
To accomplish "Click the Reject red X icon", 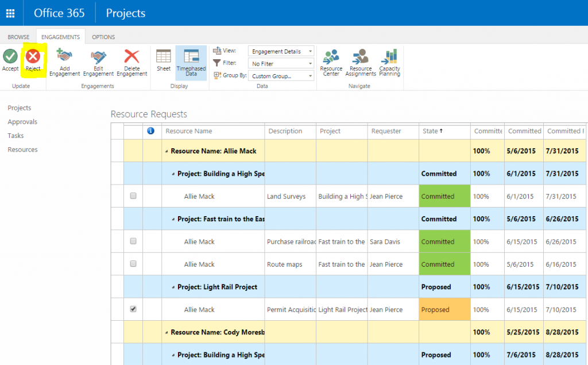I will [x=33, y=56].
